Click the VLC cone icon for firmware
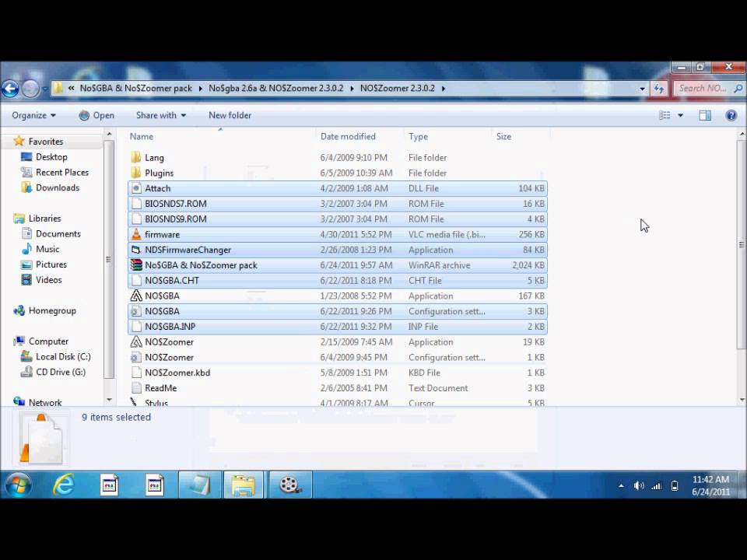Viewport: 747px width, 560px height. (136, 234)
